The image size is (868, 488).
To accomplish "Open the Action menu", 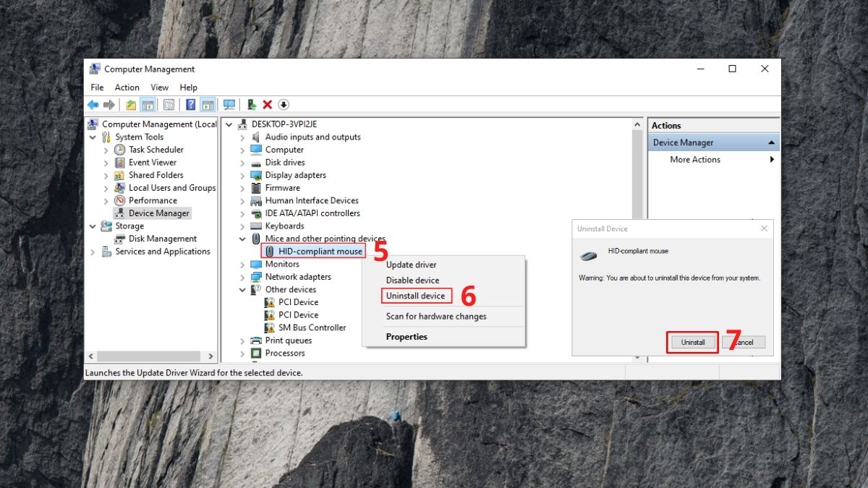I will tap(127, 87).
